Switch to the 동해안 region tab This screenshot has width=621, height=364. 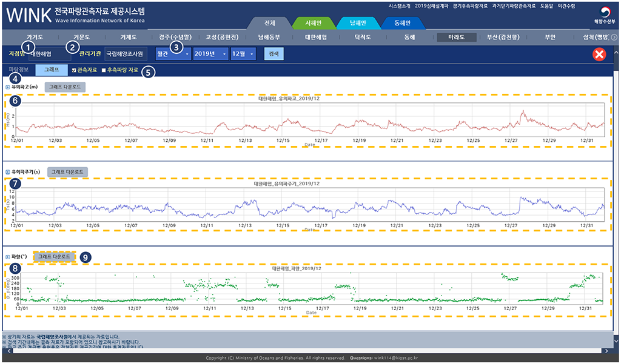tap(403, 23)
